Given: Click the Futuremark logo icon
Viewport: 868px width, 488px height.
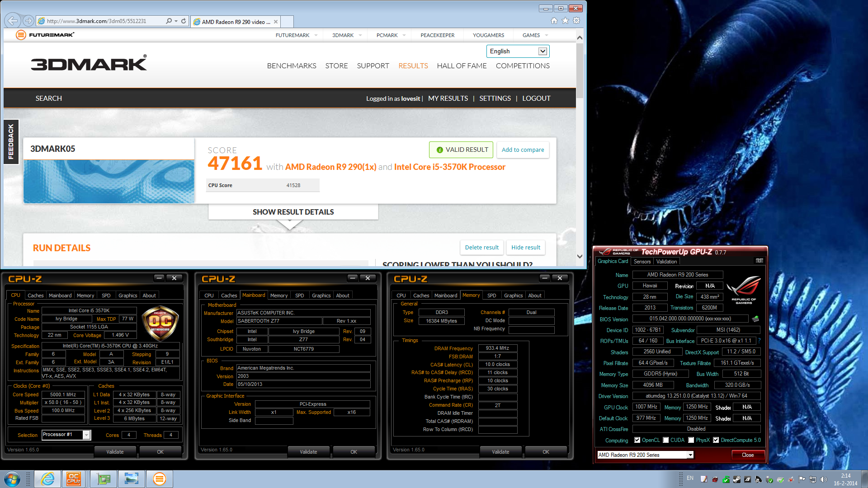Looking at the screenshot, I should (x=21, y=35).
